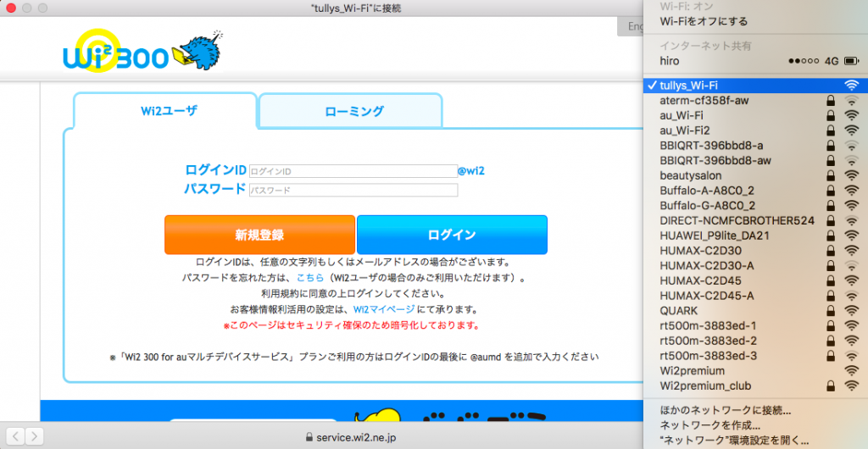Click the ログインID input field

pos(353,171)
